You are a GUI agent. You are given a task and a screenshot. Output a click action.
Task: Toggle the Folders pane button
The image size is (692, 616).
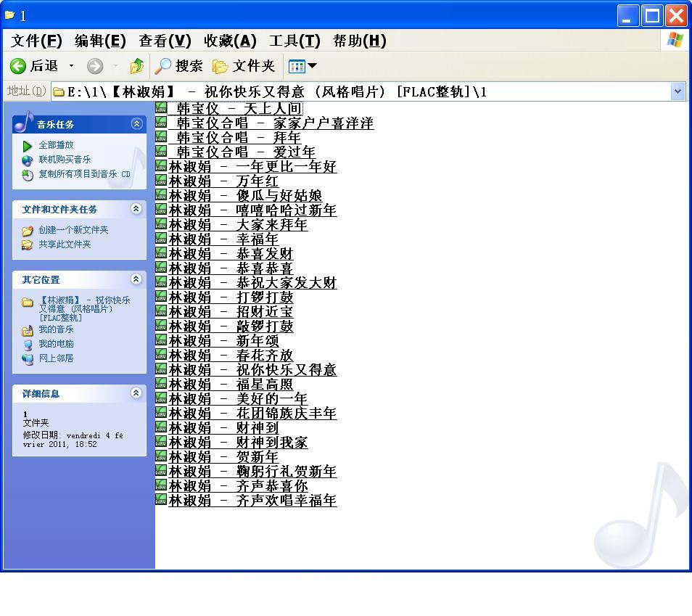pos(244,66)
